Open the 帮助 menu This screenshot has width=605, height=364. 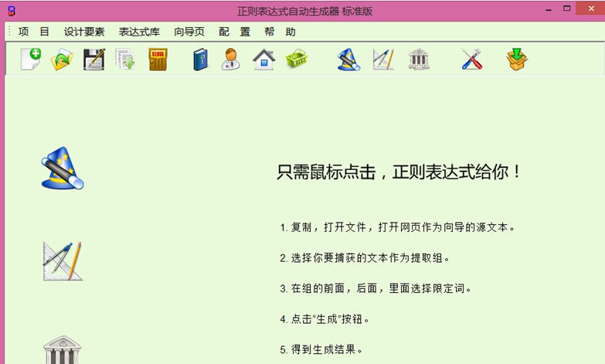click(x=280, y=32)
